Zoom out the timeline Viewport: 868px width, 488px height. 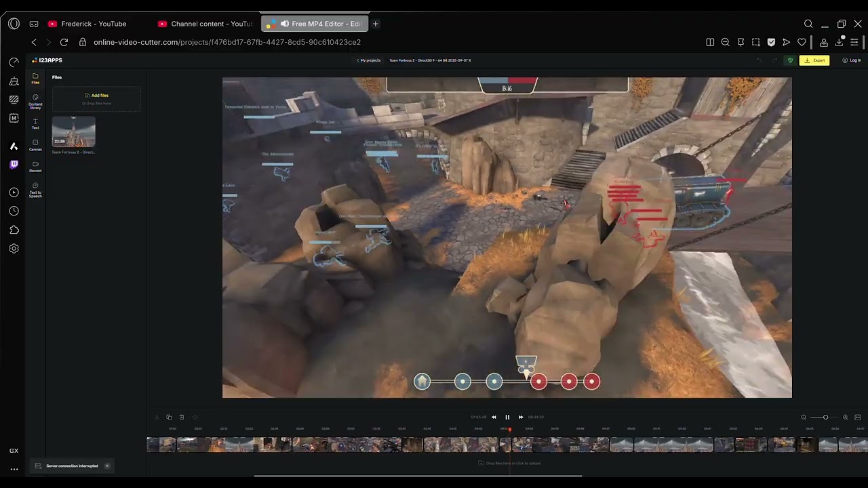pyautogui.click(x=804, y=418)
